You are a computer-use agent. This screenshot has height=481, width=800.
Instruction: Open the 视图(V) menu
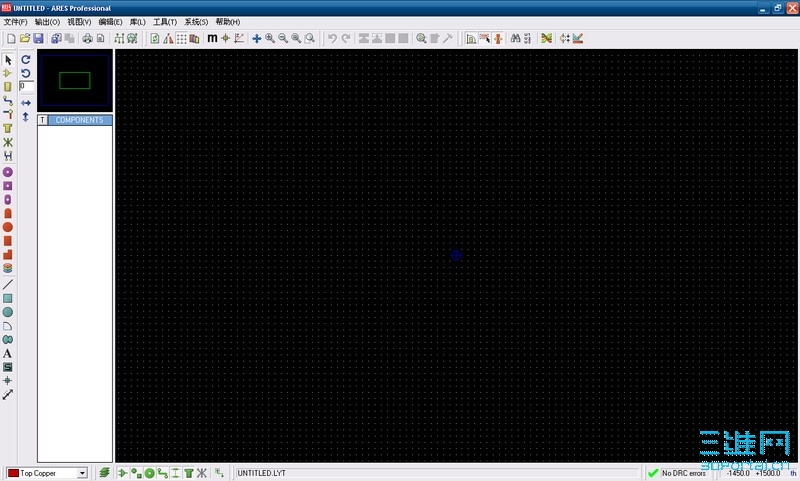[79, 22]
